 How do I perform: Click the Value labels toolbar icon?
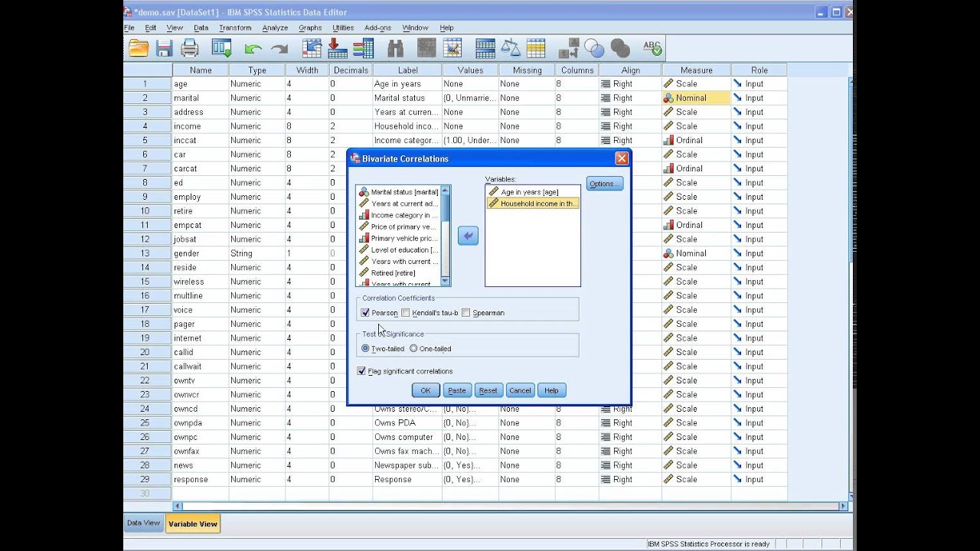(568, 48)
